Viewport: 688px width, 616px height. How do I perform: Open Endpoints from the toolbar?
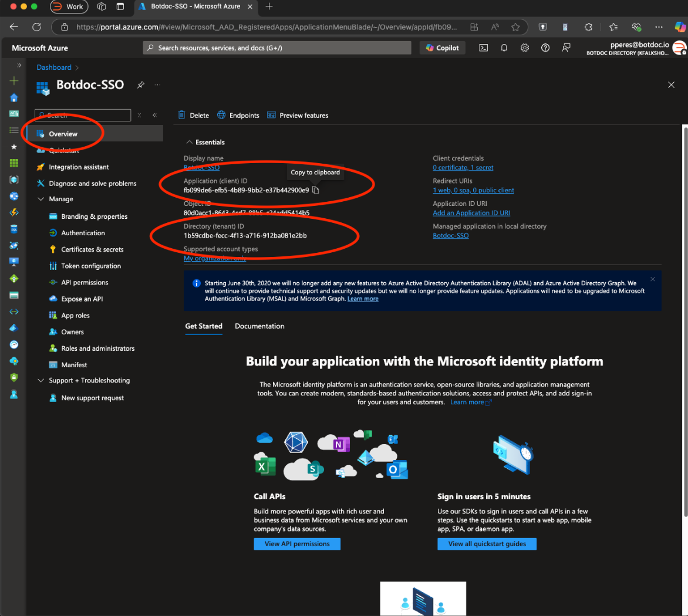238,116
